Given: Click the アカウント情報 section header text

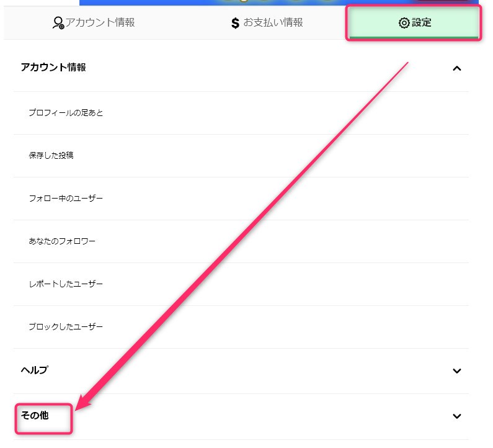Looking at the screenshot, I should [53, 68].
